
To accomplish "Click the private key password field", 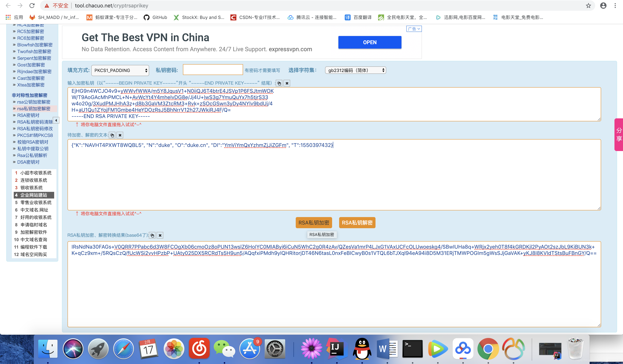I will coord(213,70).
